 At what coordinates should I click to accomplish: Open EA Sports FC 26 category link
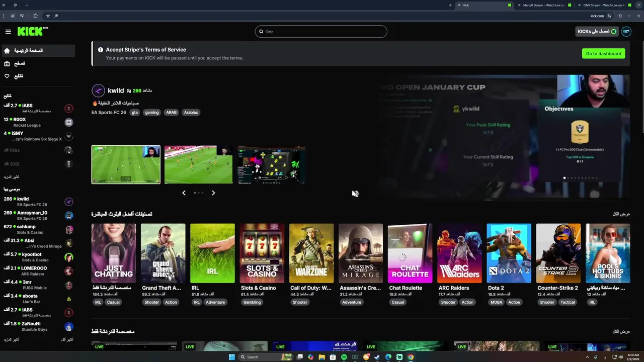109,113
